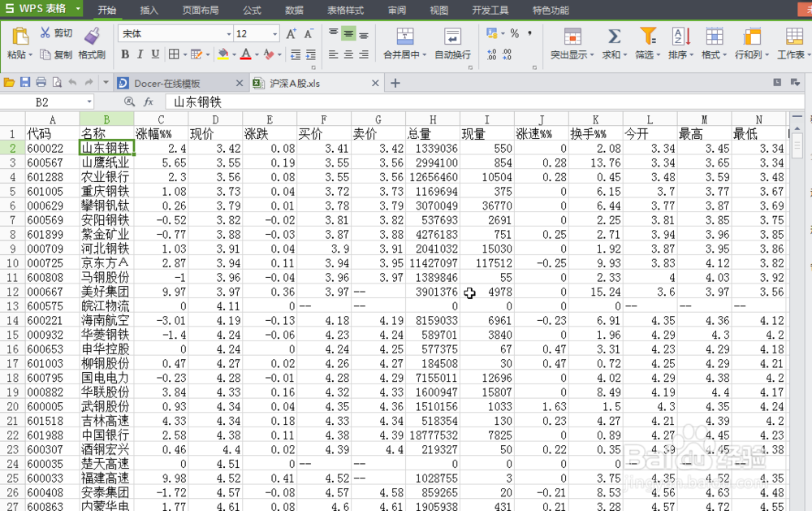Decrease font size with A- icon

[309, 33]
